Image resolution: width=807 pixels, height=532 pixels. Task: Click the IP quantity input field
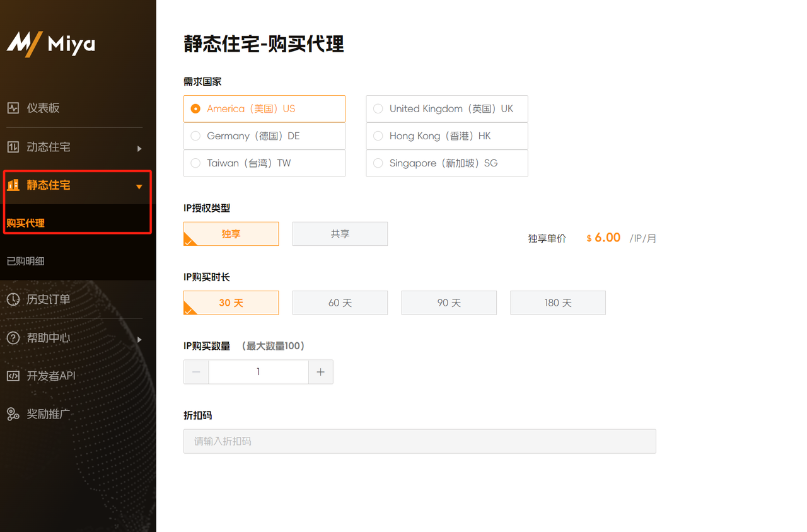pos(258,372)
